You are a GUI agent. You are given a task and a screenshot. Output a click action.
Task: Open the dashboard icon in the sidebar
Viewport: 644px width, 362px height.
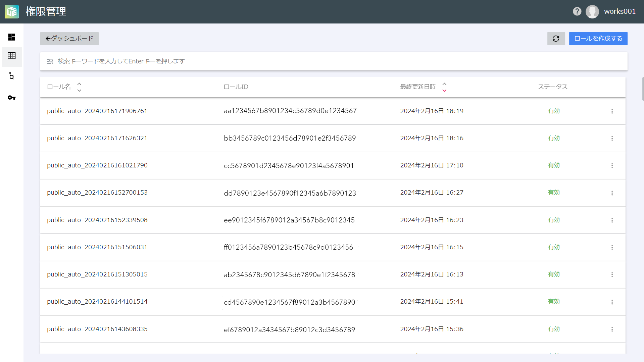pos(12,37)
